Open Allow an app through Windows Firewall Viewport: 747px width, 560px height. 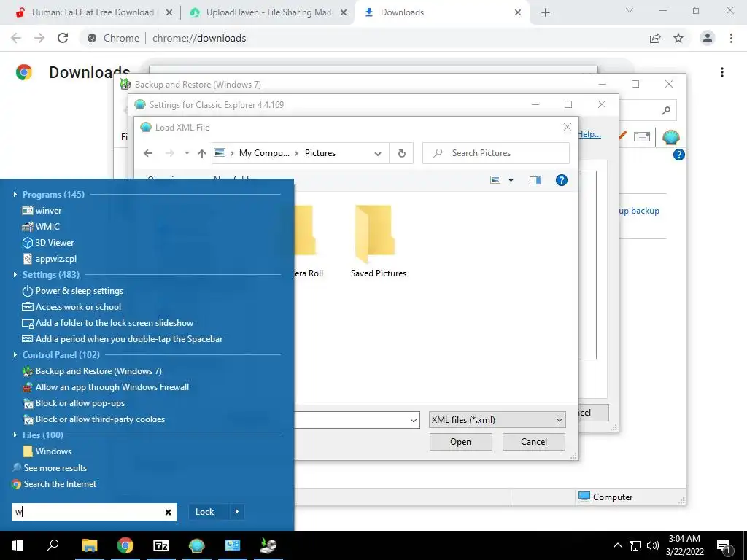coord(106,387)
